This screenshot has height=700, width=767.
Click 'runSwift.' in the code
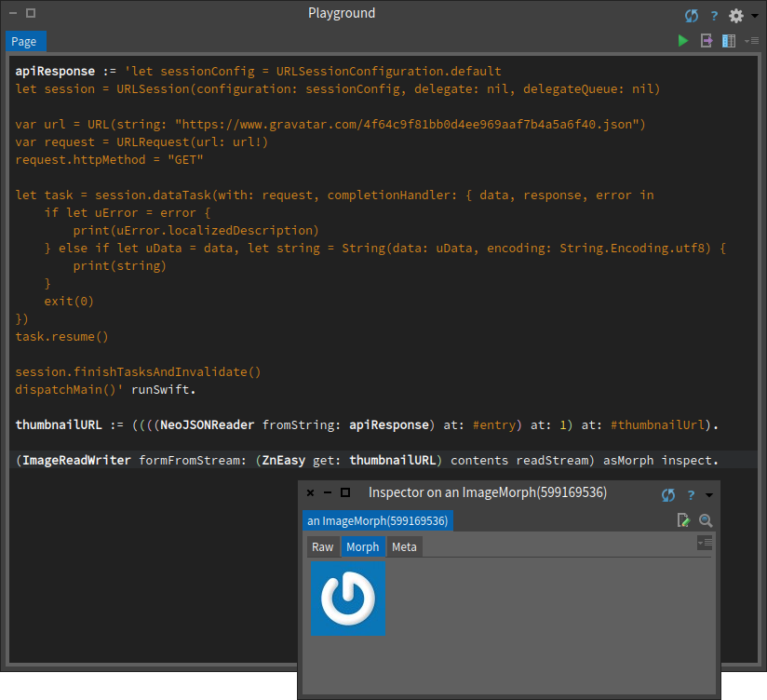click(164, 389)
